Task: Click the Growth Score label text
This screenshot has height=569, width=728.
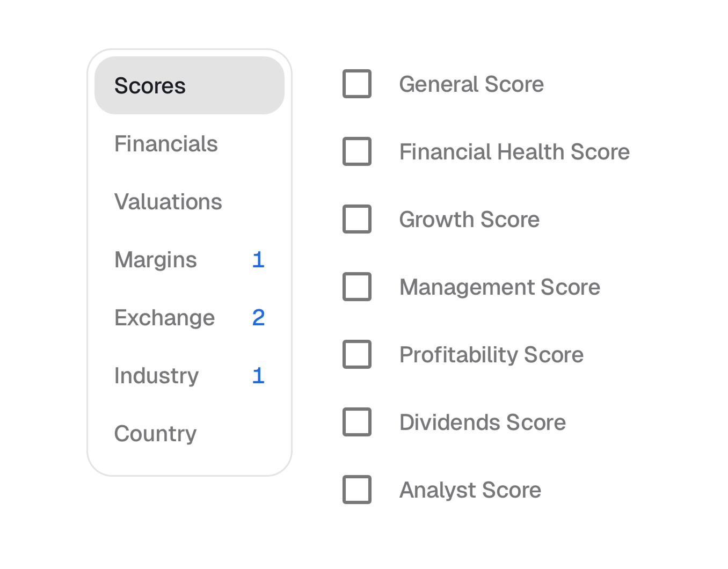Action: [469, 220]
